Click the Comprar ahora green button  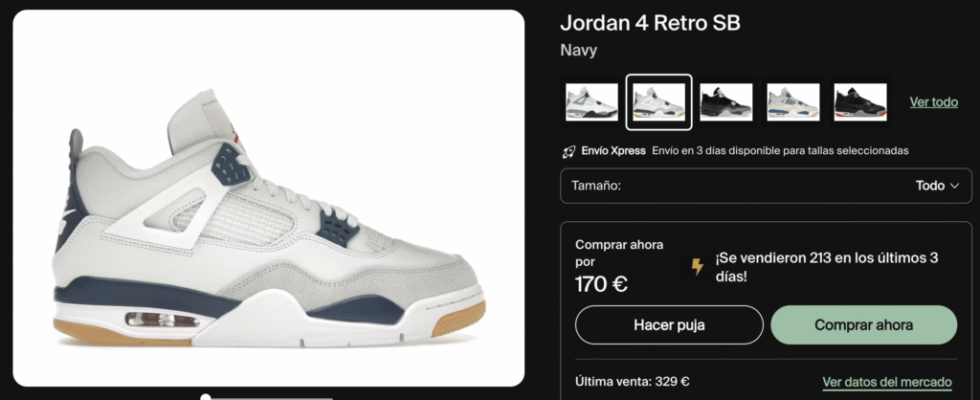pyautogui.click(x=864, y=325)
